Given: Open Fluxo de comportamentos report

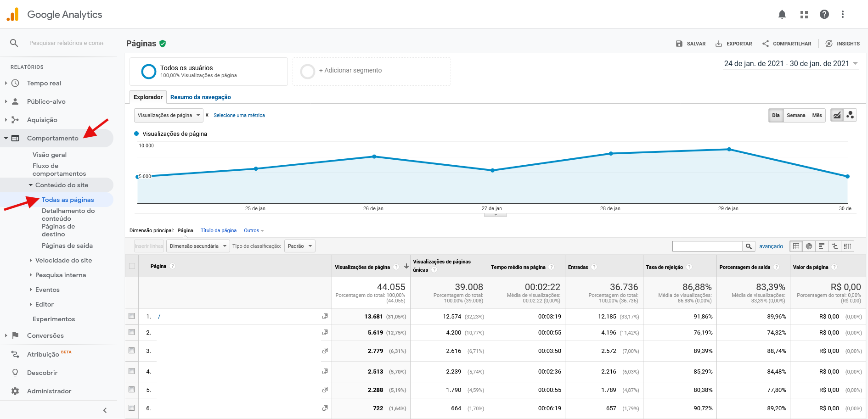Looking at the screenshot, I should [59, 169].
